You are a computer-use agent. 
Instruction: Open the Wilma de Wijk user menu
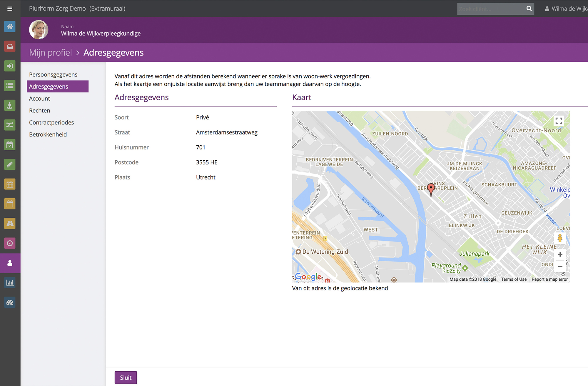[x=566, y=9]
